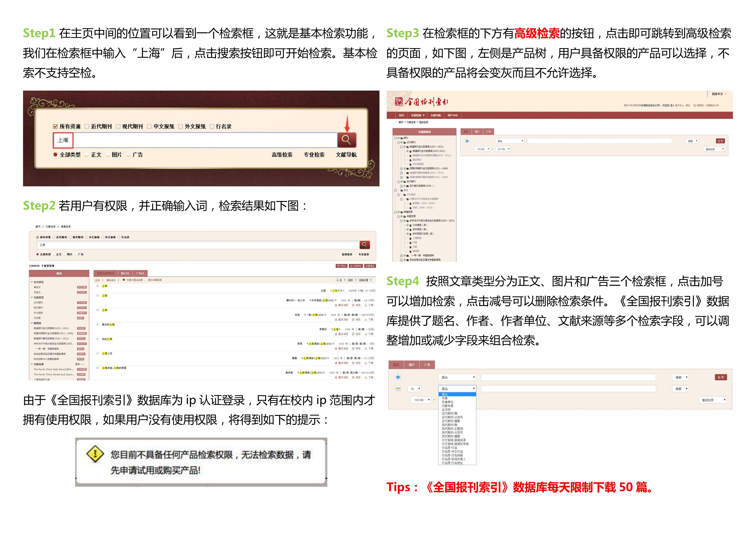Viewport: 756px width, 535px height.
Task: Open the 2017年 end-year dropdown in Step3
Action: pos(503,149)
